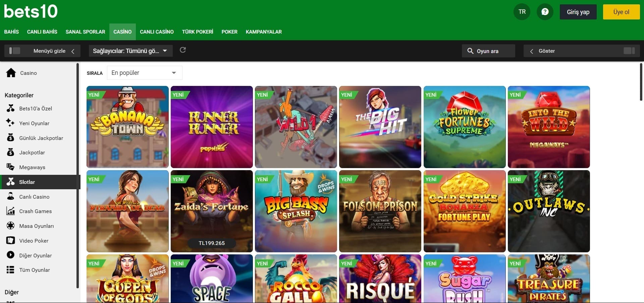
Task: Click the Oyun ara search field
Action: tap(488, 51)
